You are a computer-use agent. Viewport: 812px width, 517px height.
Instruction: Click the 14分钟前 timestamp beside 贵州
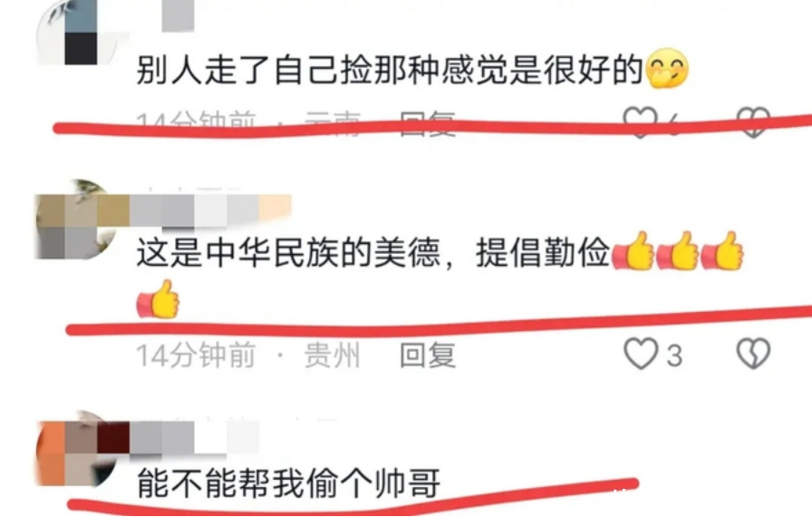196,356
